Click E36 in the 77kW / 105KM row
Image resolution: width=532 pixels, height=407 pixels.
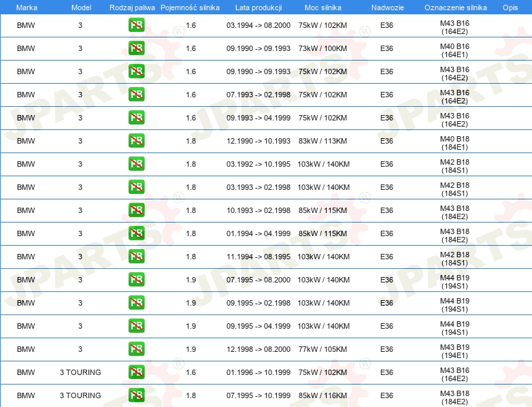pos(386,349)
